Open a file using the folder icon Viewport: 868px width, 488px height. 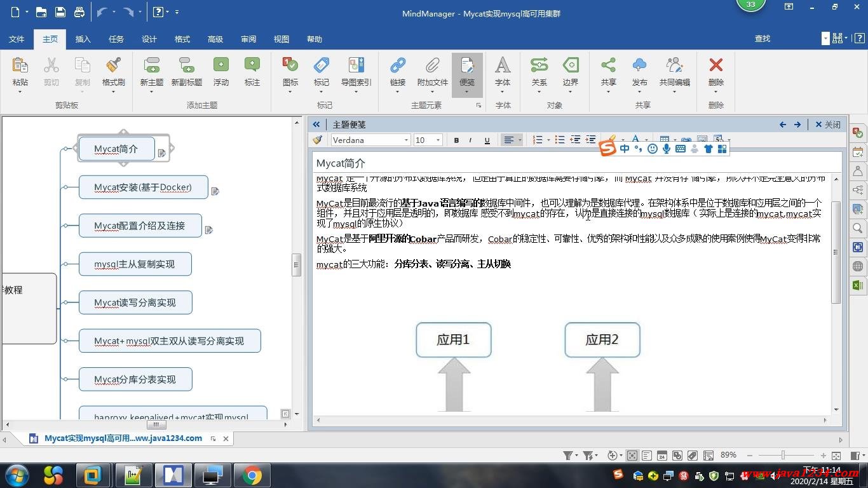tap(41, 12)
